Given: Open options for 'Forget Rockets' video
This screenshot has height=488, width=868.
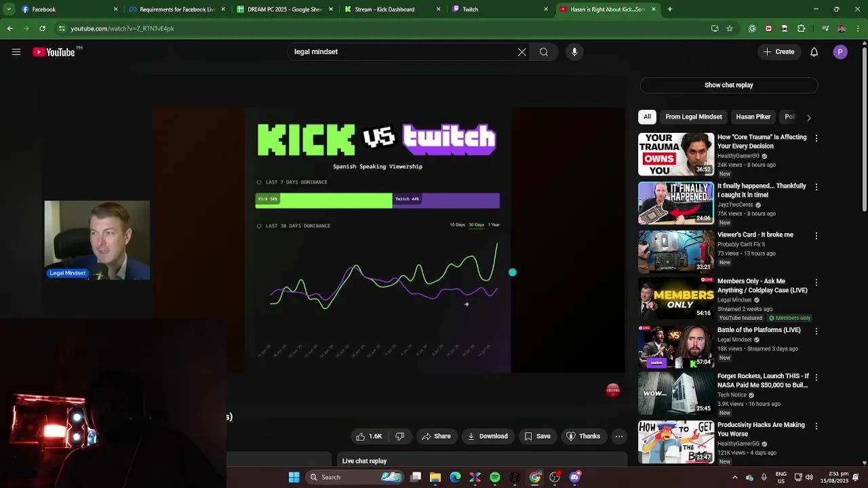Looking at the screenshot, I should click(816, 377).
